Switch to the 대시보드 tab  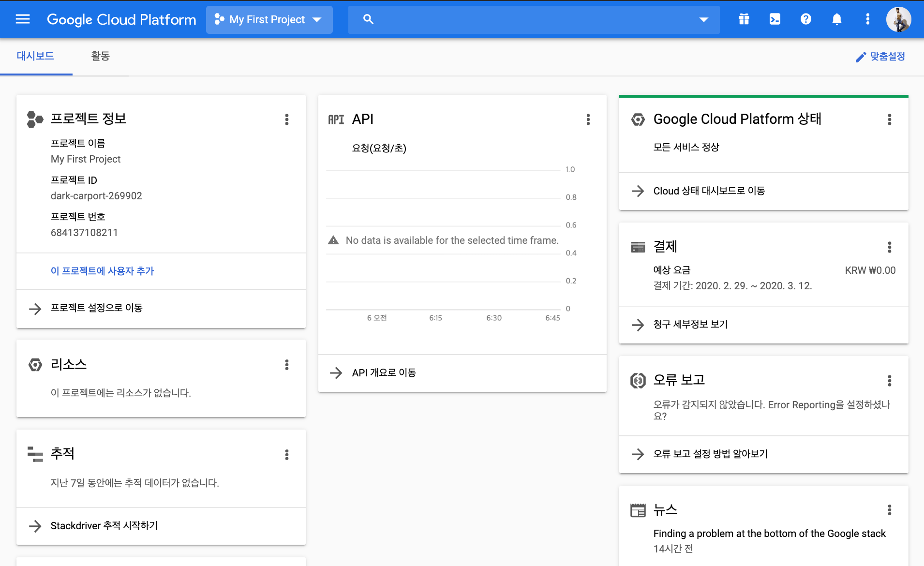pos(35,56)
